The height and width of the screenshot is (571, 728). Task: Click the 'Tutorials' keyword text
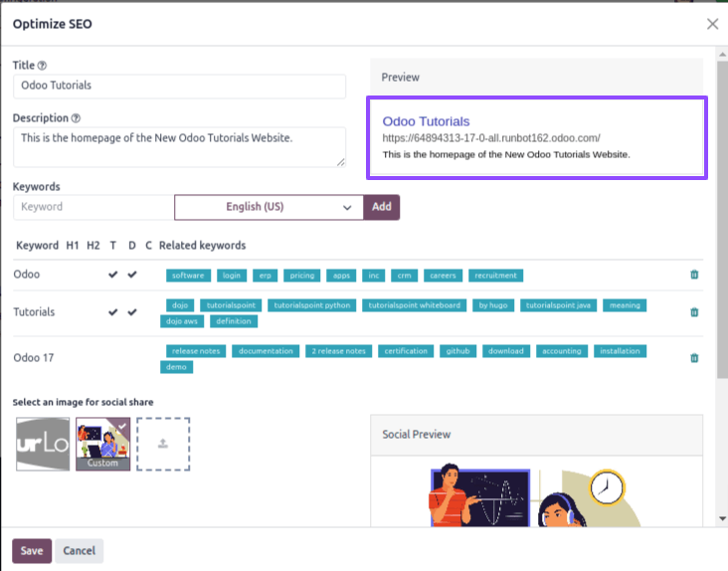[34, 312]
